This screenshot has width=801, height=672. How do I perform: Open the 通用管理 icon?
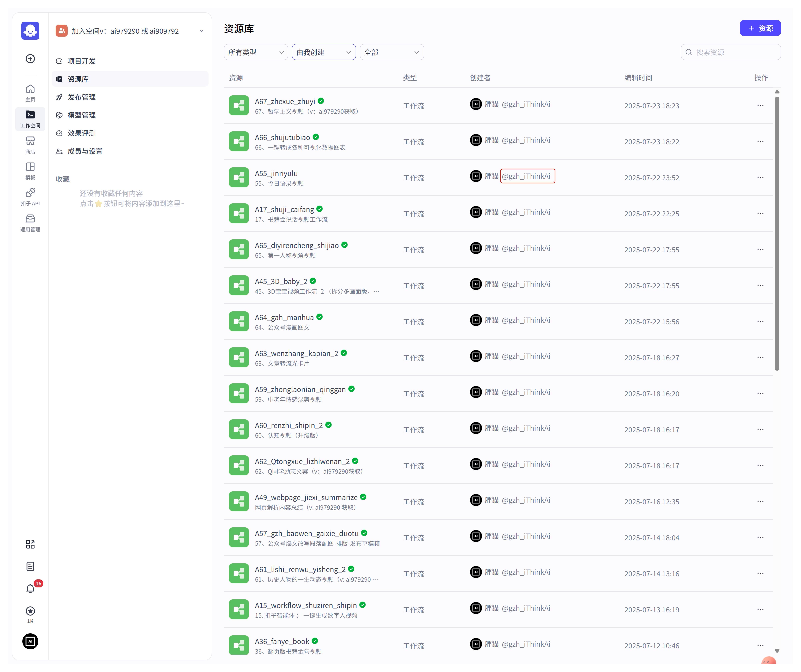point(30,223)
